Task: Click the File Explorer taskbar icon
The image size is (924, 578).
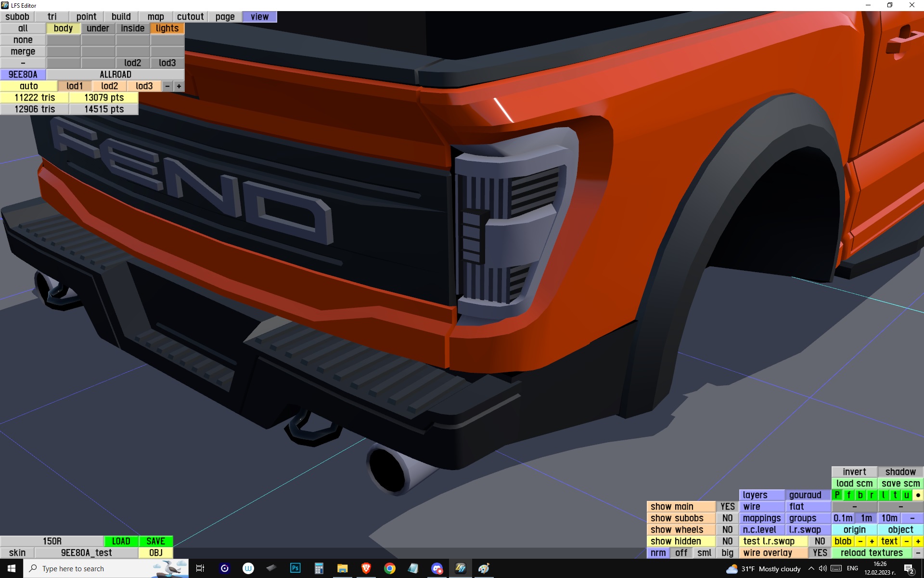Action: pos(342,568)
